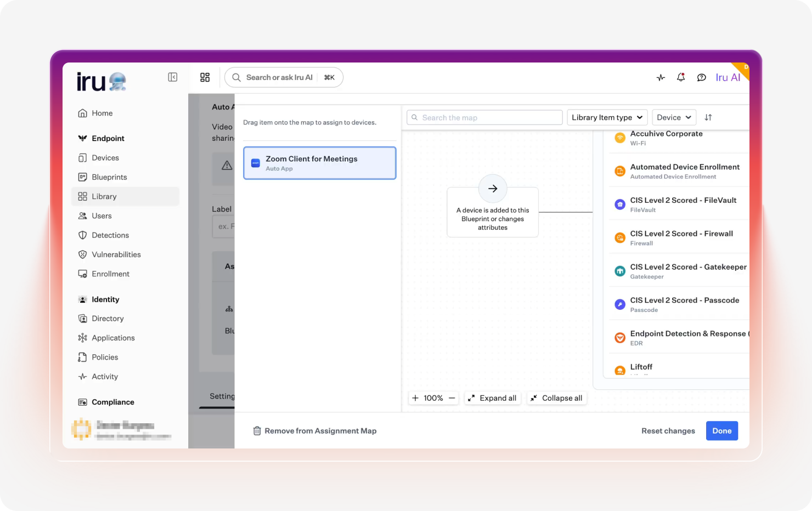Click the Compliance section heading
This screenshot has height=511, width=812.
pos(113,402)
